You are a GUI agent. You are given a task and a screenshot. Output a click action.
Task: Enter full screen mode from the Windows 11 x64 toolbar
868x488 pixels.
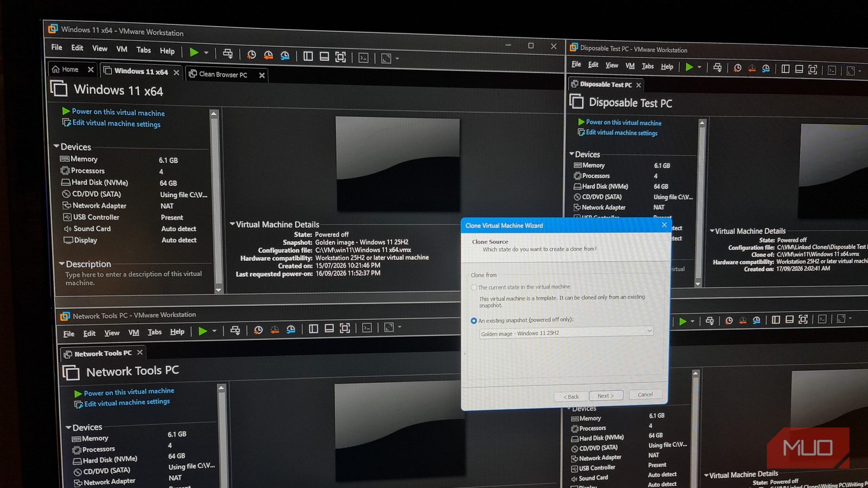[341, 57]
